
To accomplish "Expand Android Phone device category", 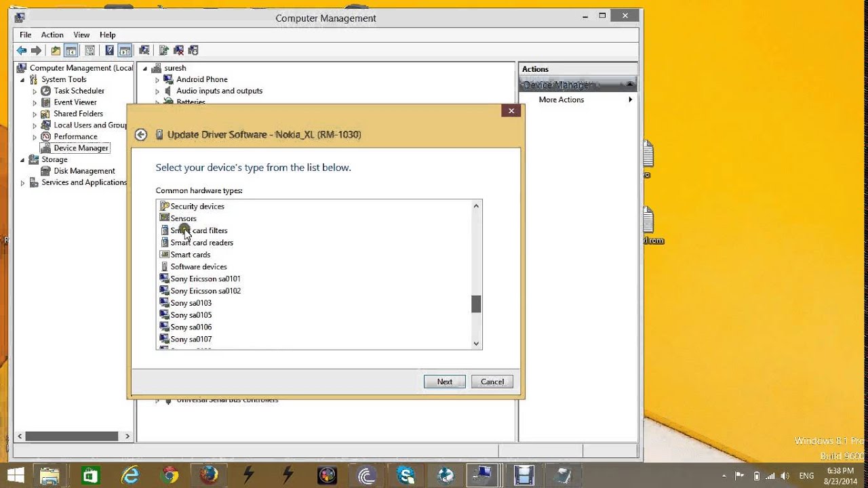I will click(x=157, y=80).
